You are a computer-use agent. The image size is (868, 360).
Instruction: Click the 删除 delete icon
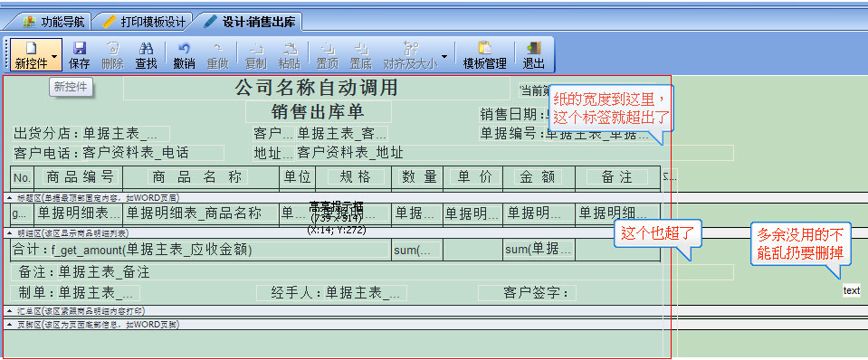point(112,55)
